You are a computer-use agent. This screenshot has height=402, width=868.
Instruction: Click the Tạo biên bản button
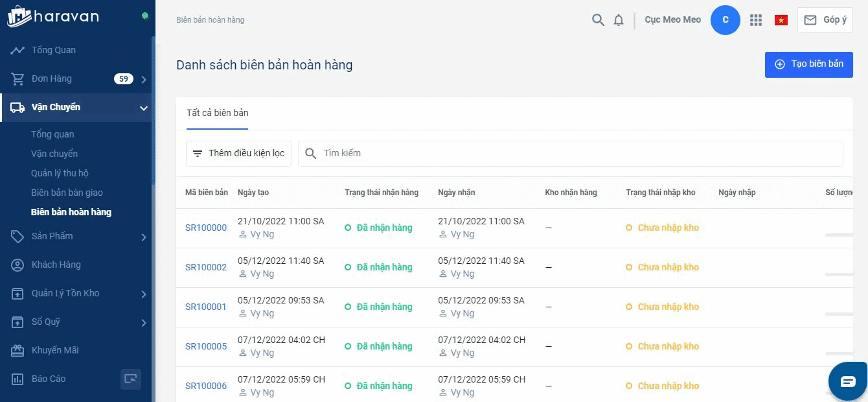coord(808,64)
